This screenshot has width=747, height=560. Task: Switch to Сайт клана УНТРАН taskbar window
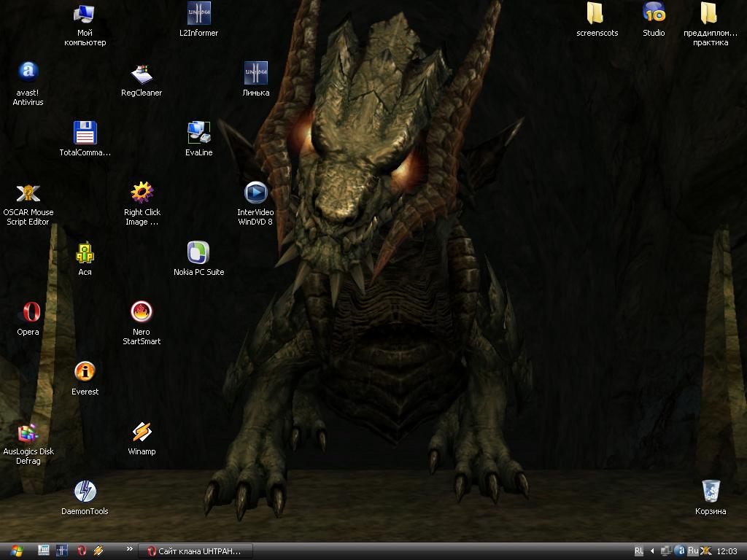(x=195, y=551)
